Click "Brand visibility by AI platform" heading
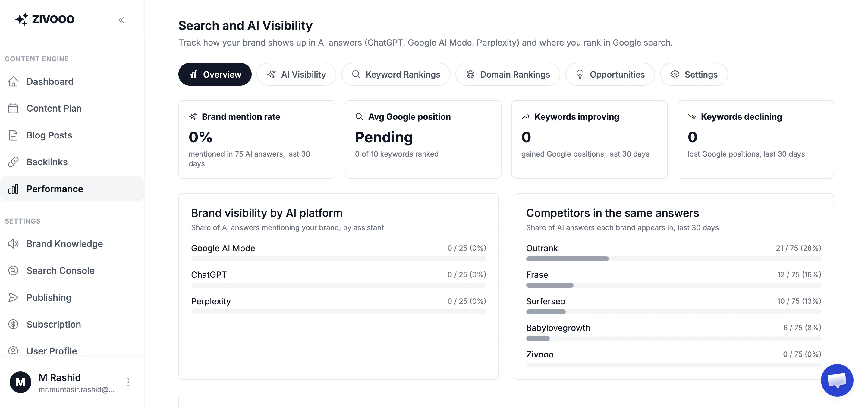Viewport: 868px width, 409px height. pos(266,213)
